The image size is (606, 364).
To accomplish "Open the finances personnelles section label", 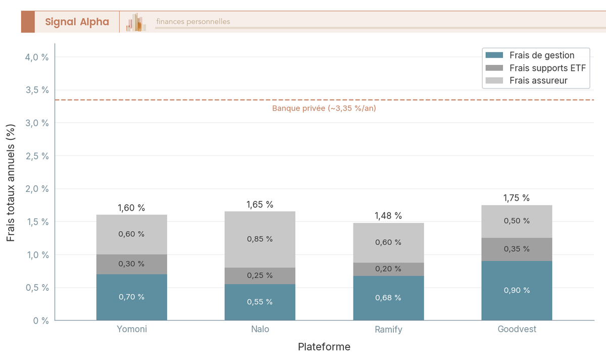I will tap(193, 22).
